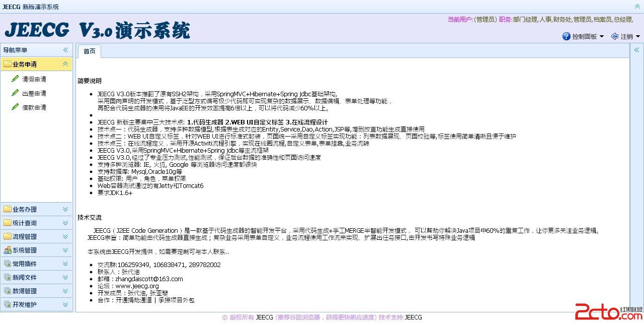This screenshot has width=644, height=325.
Task: Click folder icon of 统计查询 panel
Action: pos(7,223)
